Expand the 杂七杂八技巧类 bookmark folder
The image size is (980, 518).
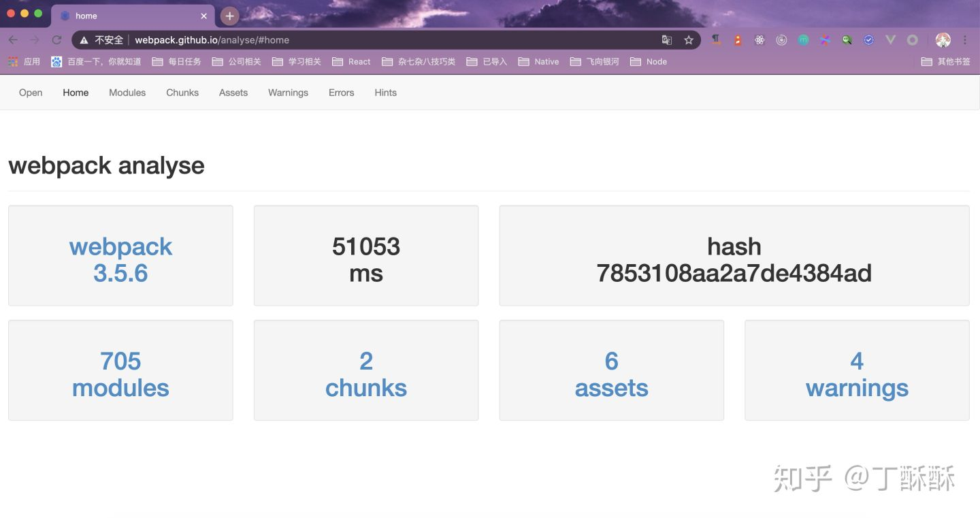[419, 61]
